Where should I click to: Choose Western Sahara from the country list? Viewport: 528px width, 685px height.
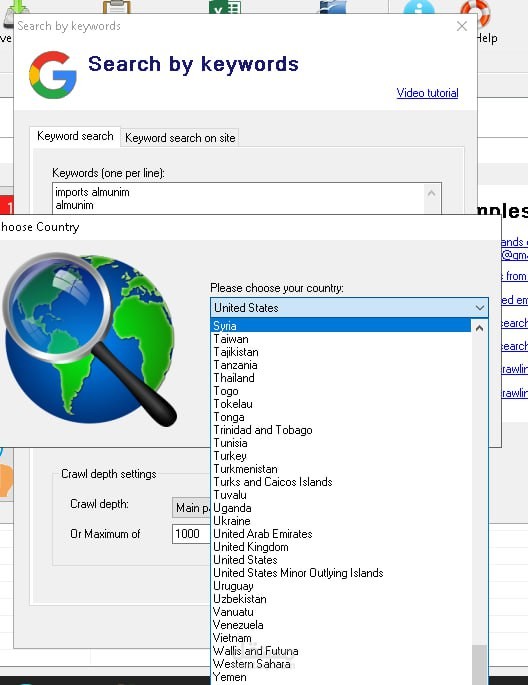point(341,664)
